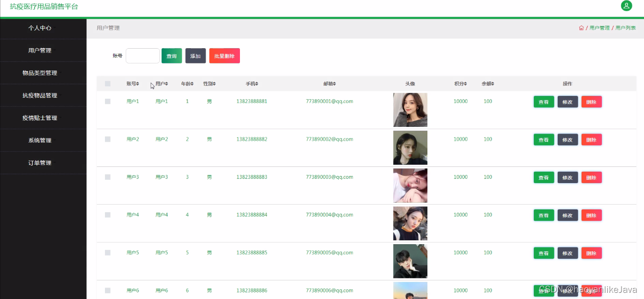This screenshot has width=644, height=299.
Task: Select phone number 13823888882
Action: (x=252, y=139)
